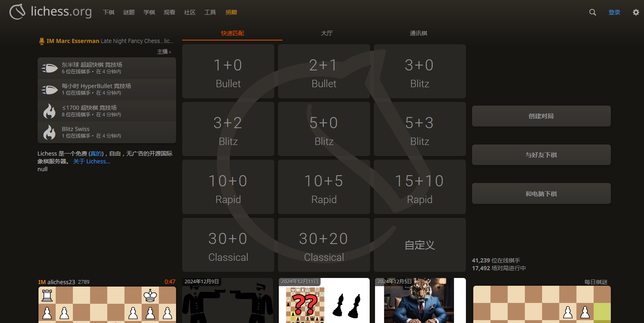Start a 30+20 Classical game
The width and height of the screenshot is (644, 323).
click(324, 245)
